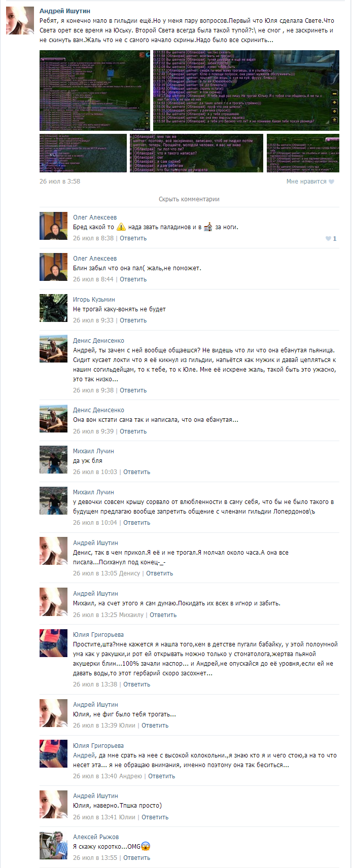This screenshot has width=352, height=868.
Task: Open Андрей Ишутин's post avatar
Action: coord(20,21)
